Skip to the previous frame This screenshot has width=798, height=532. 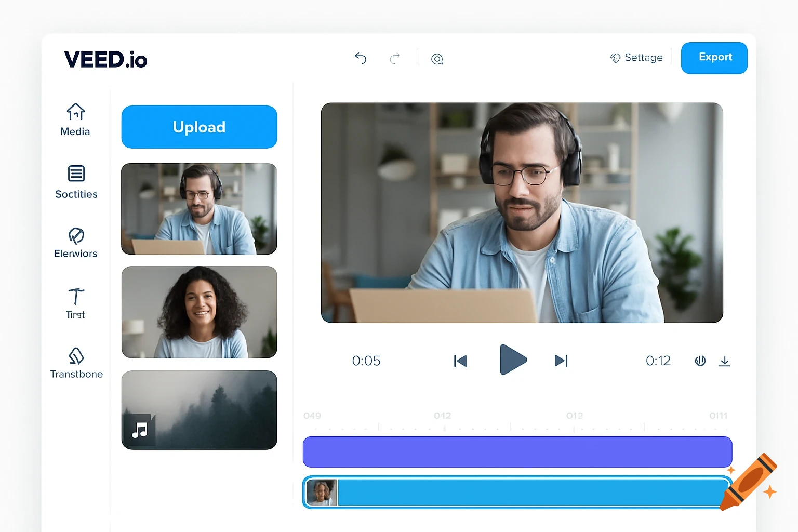460,360
